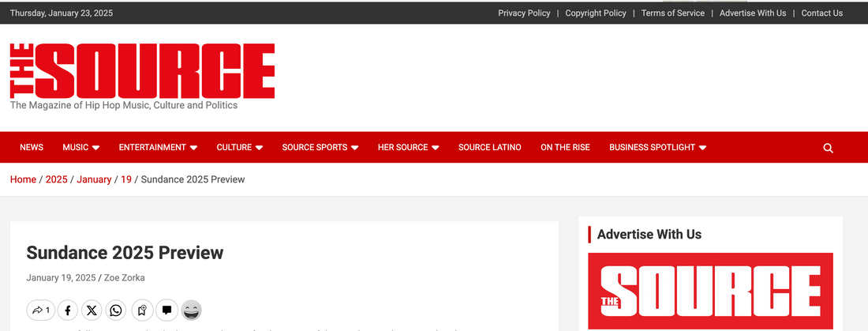The width and height of the screenshot is (868, 331).
Task: Click the Zoe Zorka author link
Action: pyautogui.click(x=125, y=277)
